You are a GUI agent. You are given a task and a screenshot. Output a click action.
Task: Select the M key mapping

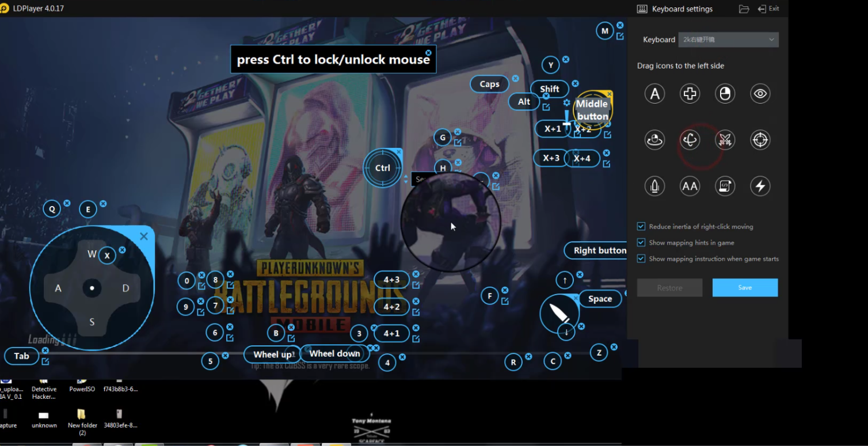point(604,31)
